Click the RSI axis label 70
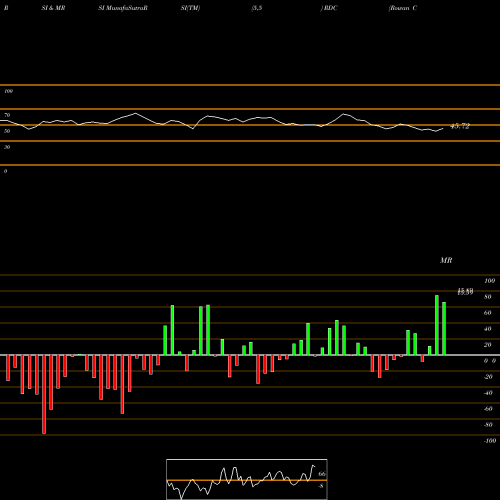The height and width of the screenshot is (500, 500). 7,115
